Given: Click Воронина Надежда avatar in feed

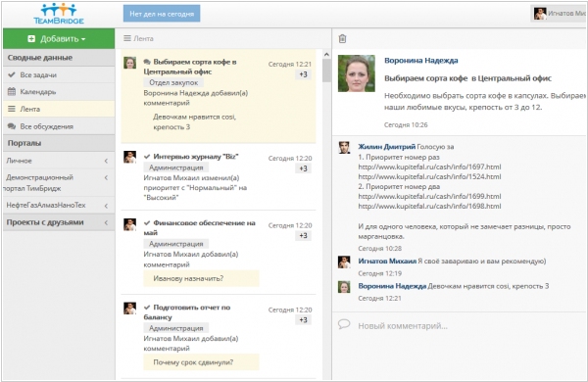Looking at the screenshot, I should pyautogui.click(x=129, y=63).
